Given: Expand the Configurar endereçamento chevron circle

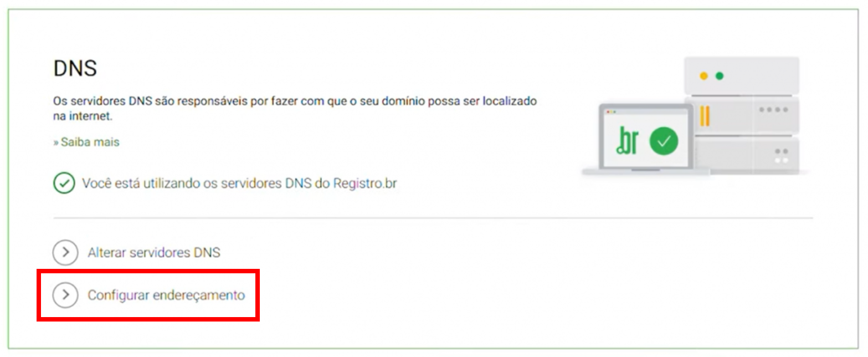Looking at the screenshot, I should pyautogui.click(x=65, y=295).
